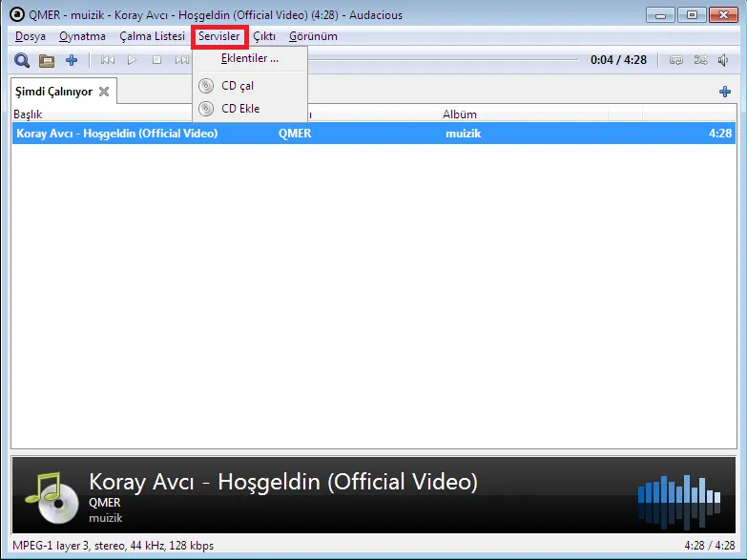Click the QMER artist cell
Image resolution: width=747 pixels, height=560 pixels.
295,134
